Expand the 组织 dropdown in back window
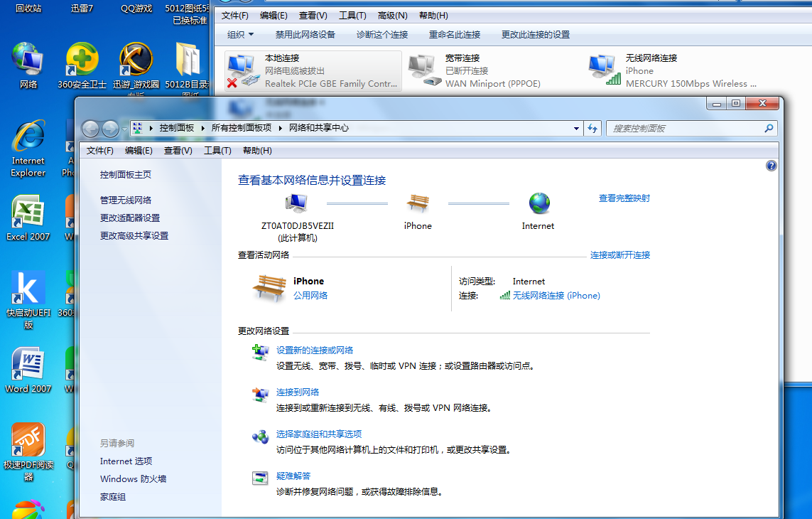812x519 pixels. click(x=241, y=35)
